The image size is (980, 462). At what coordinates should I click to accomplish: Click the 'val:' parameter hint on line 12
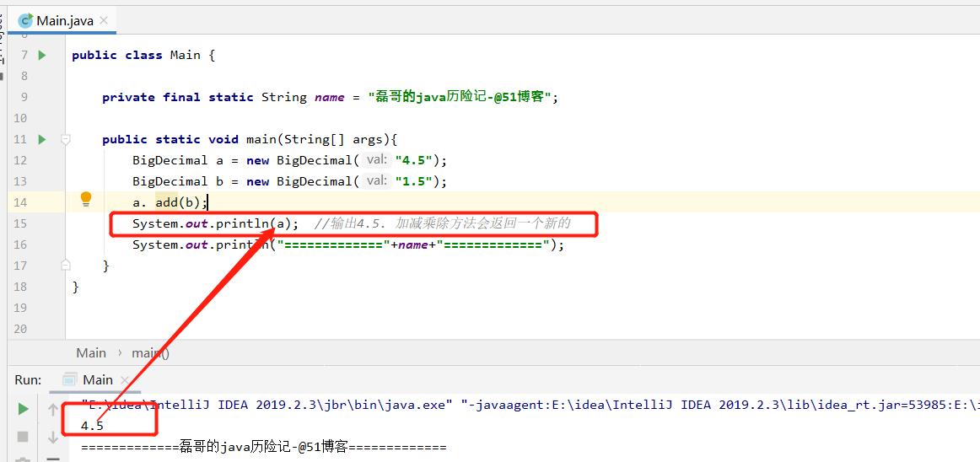click(x=378, y=160)
